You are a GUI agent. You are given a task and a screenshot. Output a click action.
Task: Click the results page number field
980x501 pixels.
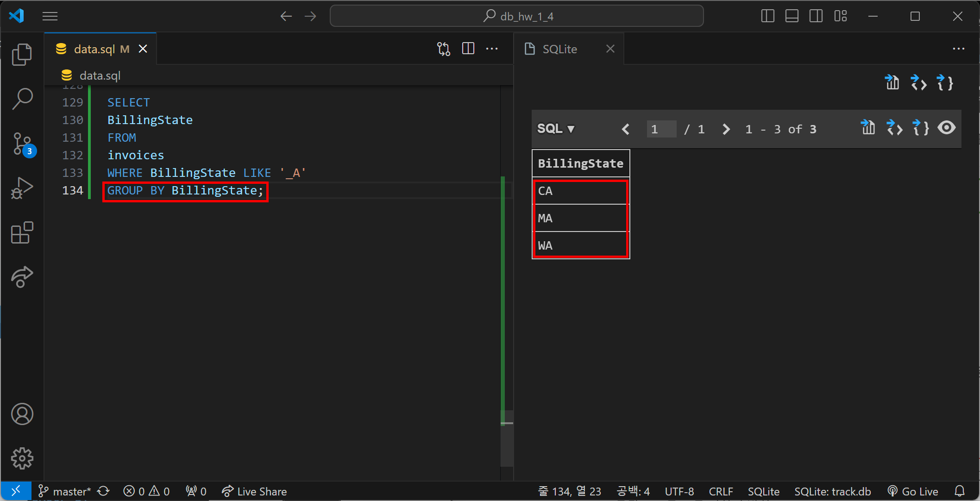click(x=661, y=129)
